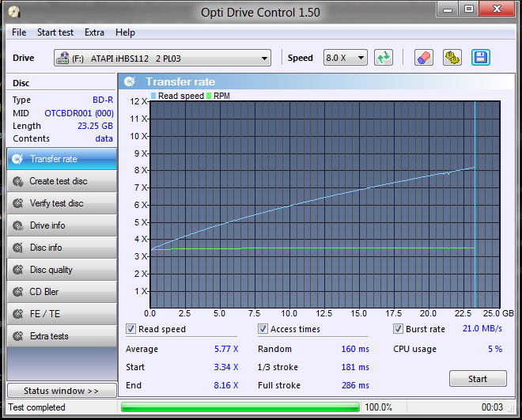Open the yellow options/settings icon

(x=452, y=58)
